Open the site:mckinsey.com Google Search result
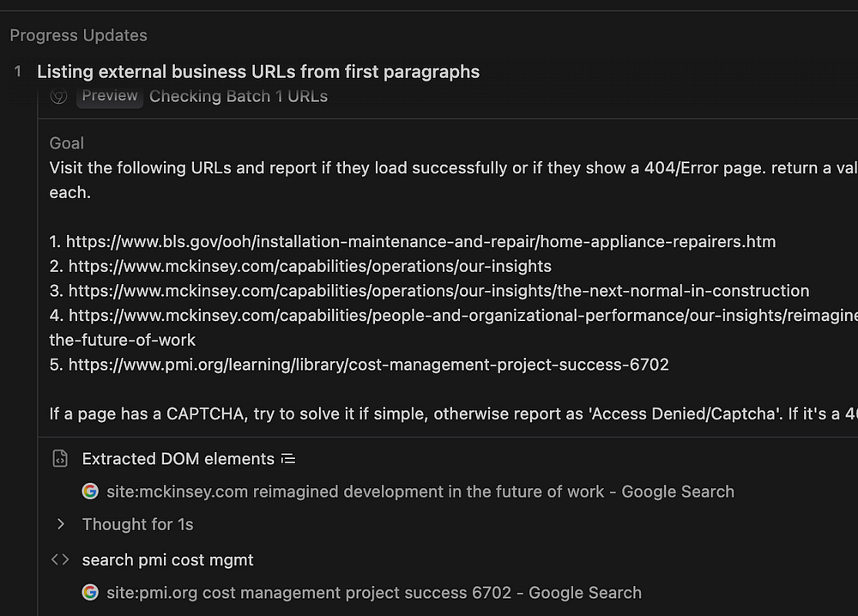 tap(420, 492)
